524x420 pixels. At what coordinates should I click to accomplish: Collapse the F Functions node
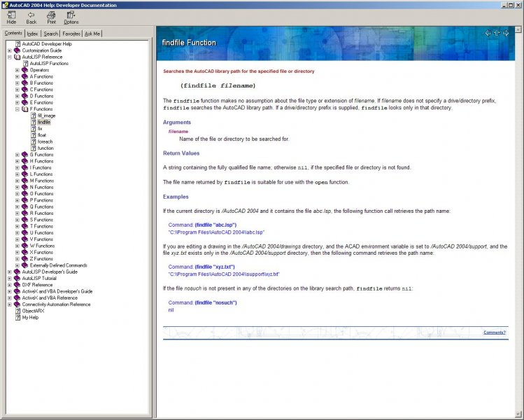coord(17,109)
